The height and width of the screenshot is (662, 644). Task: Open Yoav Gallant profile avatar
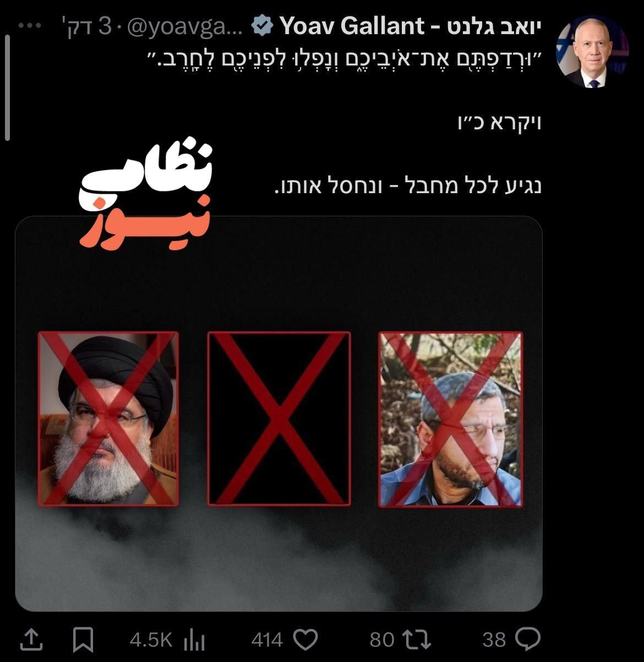[592, 53]
